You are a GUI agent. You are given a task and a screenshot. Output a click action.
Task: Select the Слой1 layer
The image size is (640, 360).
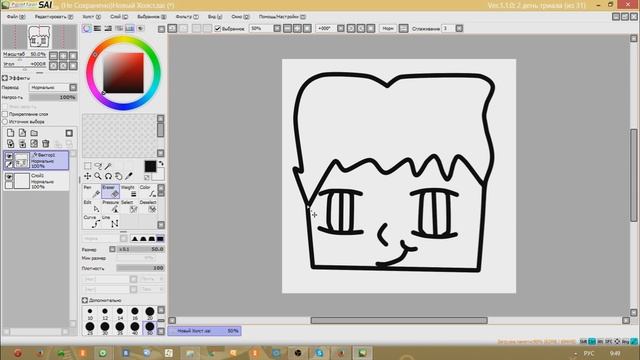(36, 181)
